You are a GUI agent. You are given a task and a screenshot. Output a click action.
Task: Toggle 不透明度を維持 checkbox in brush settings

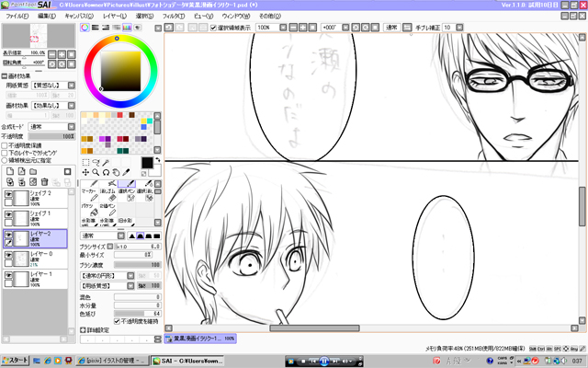[x=117, y=321]
